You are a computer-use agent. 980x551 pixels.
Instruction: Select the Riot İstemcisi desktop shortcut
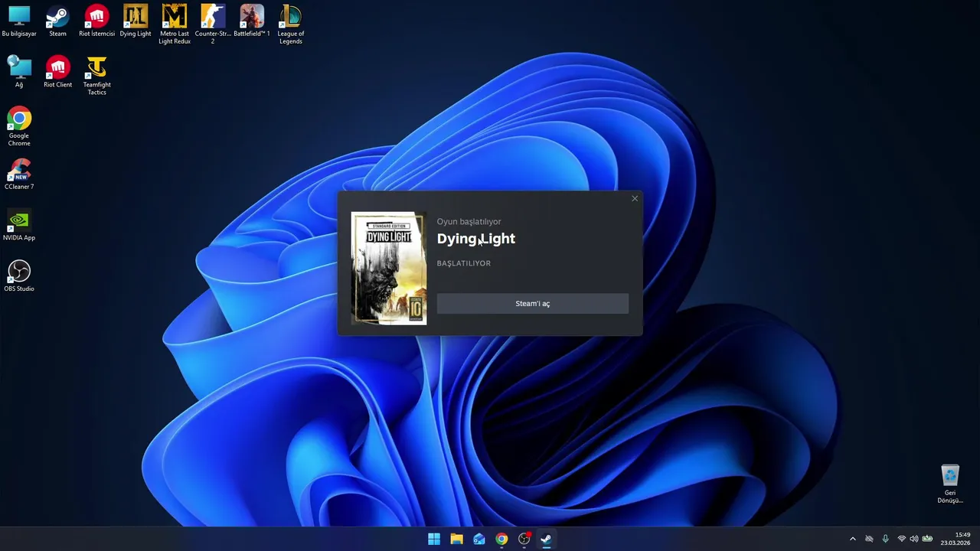(x=96, y=21)
